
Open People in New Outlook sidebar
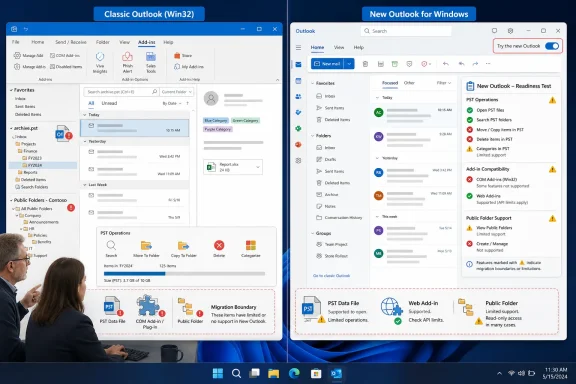[x=298, y=97]
